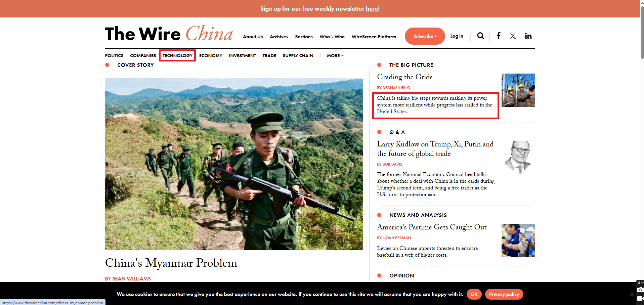
Task: Open the search magnifier icon
Action: coord(480,36)
